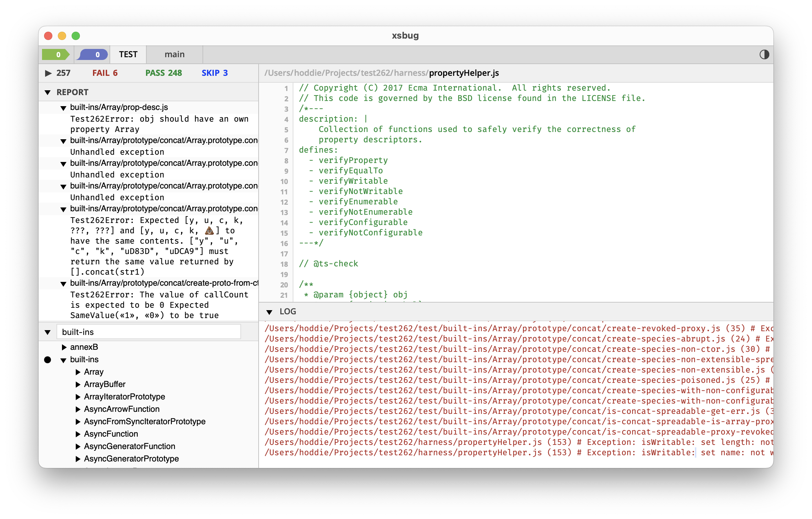The image size is (812, 519).
Task: Switch to the main tab
Action: coord(174,54)
